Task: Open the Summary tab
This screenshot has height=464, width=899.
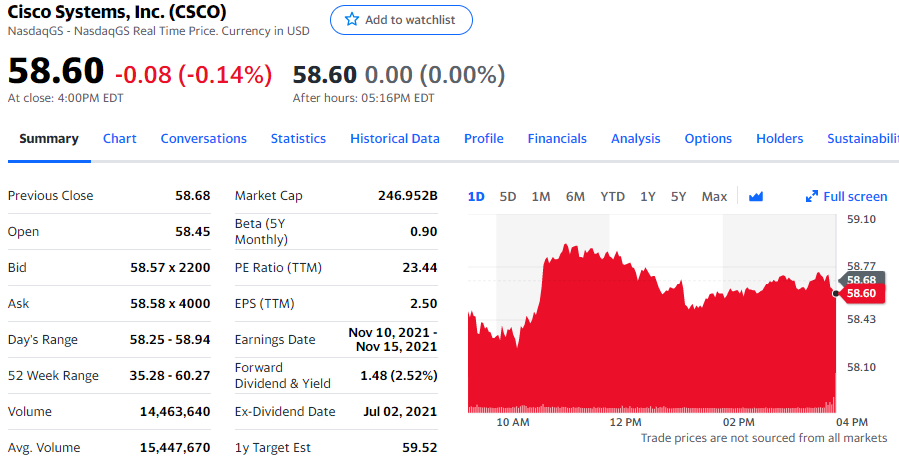Action: [49, 139]
